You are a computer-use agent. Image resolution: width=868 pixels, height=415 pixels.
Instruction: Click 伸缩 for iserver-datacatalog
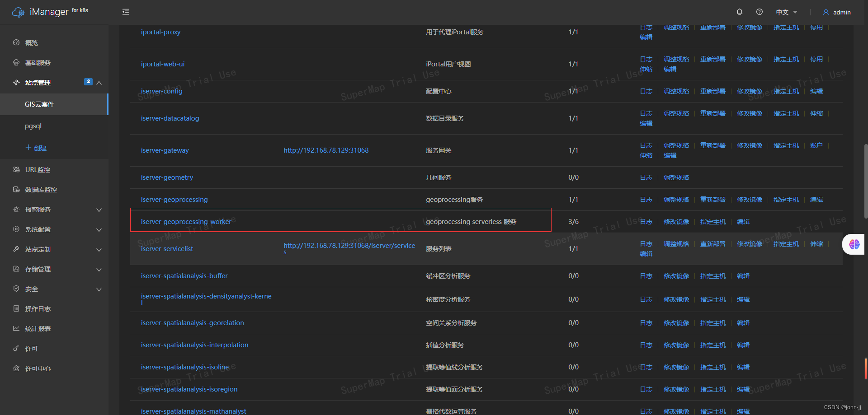coord(816,113)
